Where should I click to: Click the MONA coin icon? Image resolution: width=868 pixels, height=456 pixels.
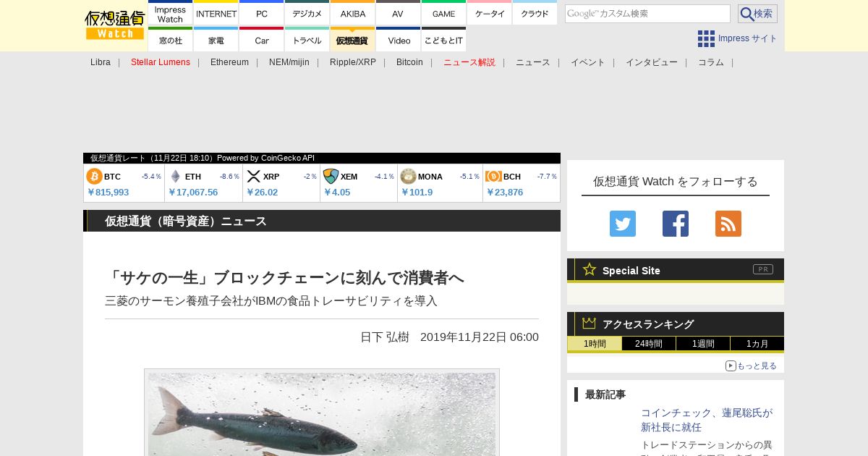pyautogui.click(x=408, y=177)
